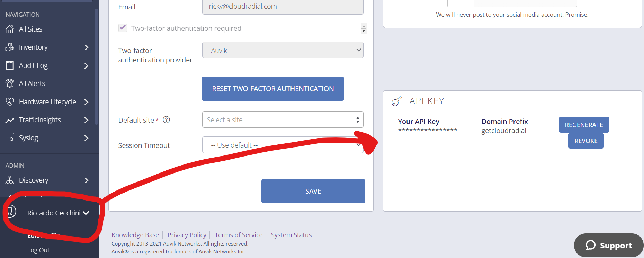Open the Two-factor authentication provider dropdown
644x258 pixels.
point(283,50)
